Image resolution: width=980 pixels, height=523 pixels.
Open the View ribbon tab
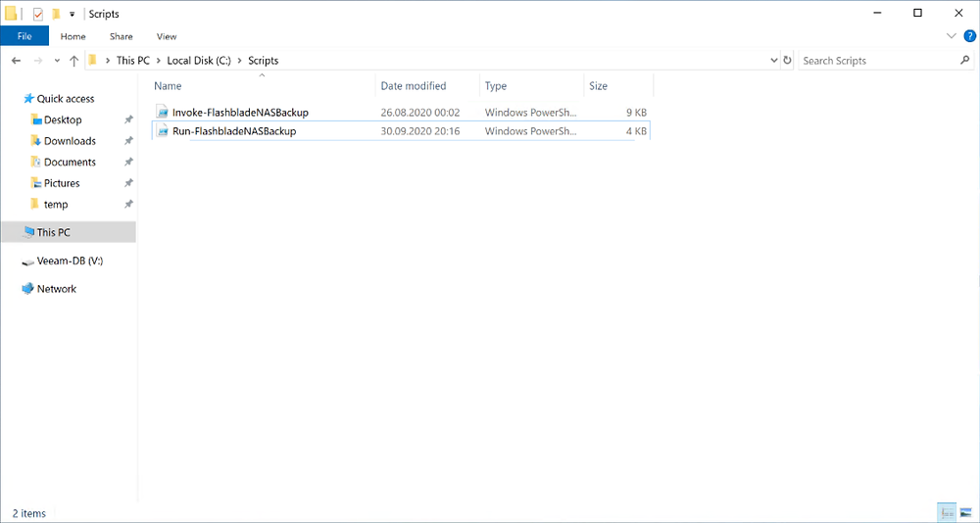click(167, 36)
